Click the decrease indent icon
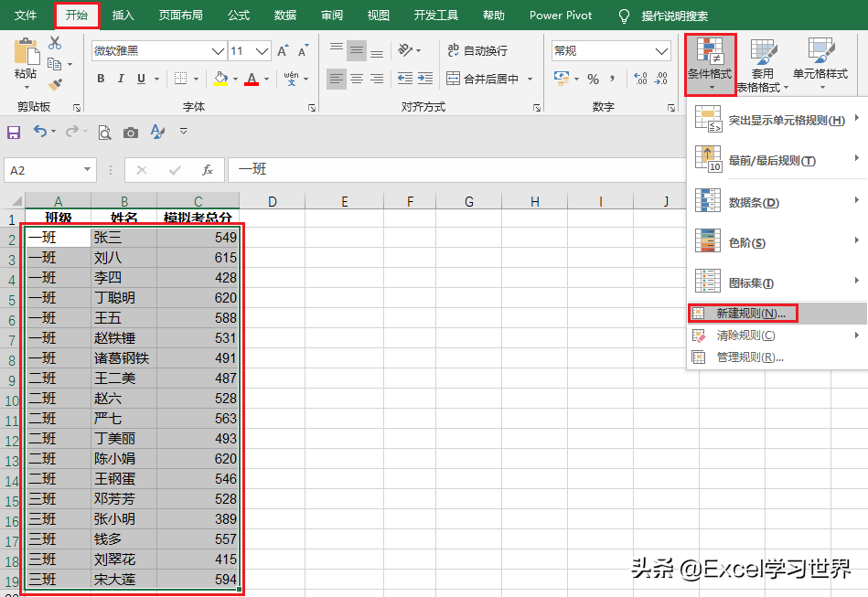 click(x=404, y=79)
